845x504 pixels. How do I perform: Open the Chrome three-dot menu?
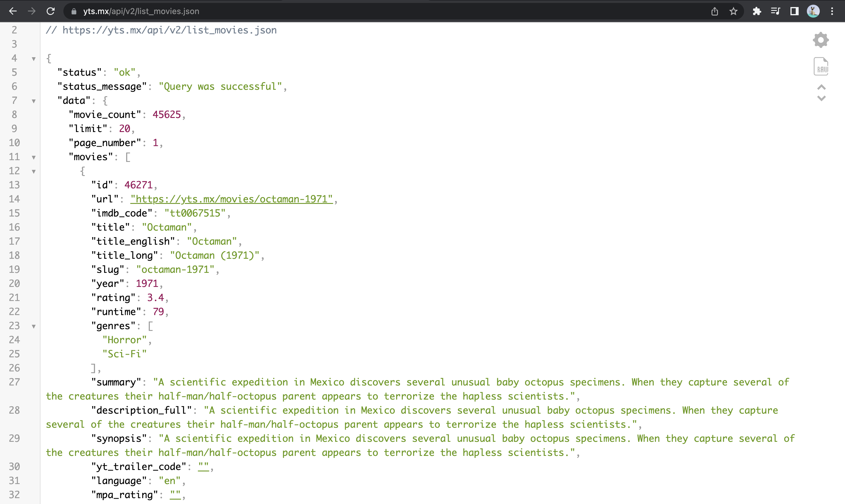click(832, 11)
